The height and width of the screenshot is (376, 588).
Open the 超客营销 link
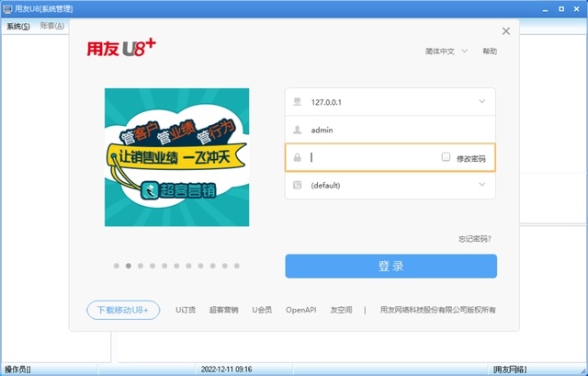(223, 310)
